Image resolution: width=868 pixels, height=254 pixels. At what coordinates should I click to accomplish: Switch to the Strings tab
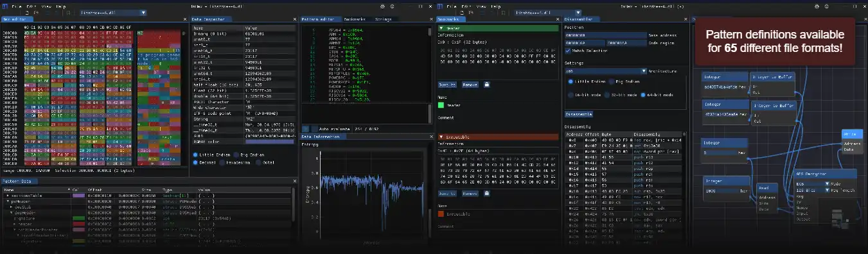[384, 20]
